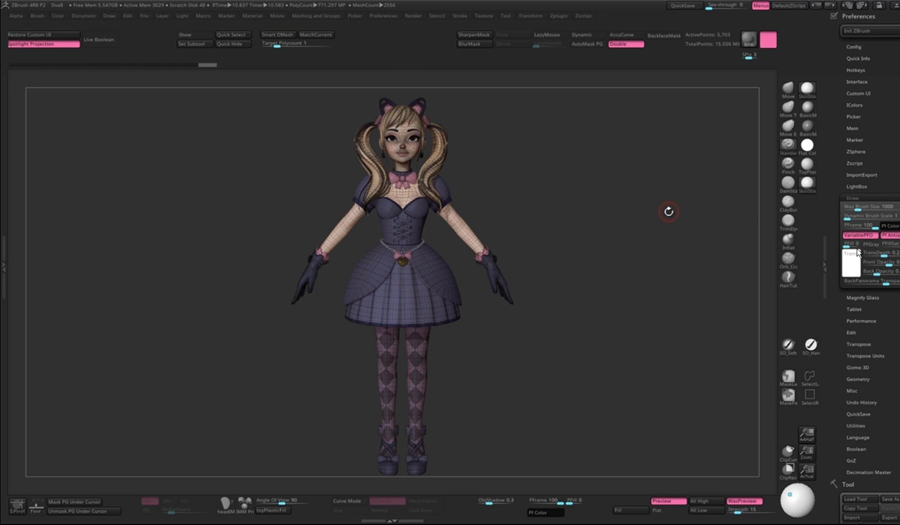Select the SelectLasso brush icon
Image resolution: width=900 pixels, height=525 pixels.
pos(810,376)
